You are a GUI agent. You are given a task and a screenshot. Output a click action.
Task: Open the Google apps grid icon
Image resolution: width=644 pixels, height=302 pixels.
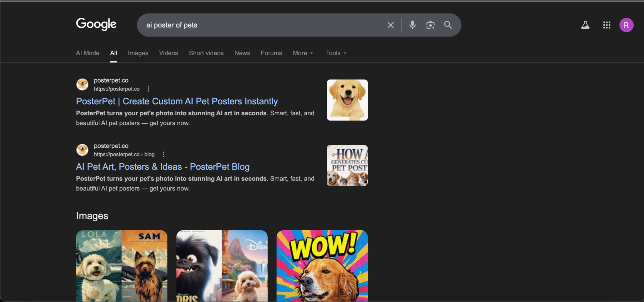pyautogui.click(x=606, y=25)
